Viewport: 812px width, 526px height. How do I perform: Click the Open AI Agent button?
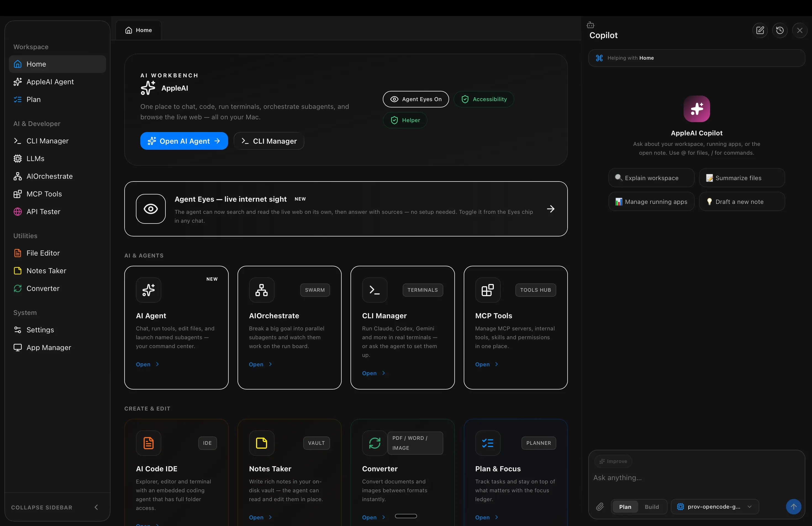tap(184, 141)
